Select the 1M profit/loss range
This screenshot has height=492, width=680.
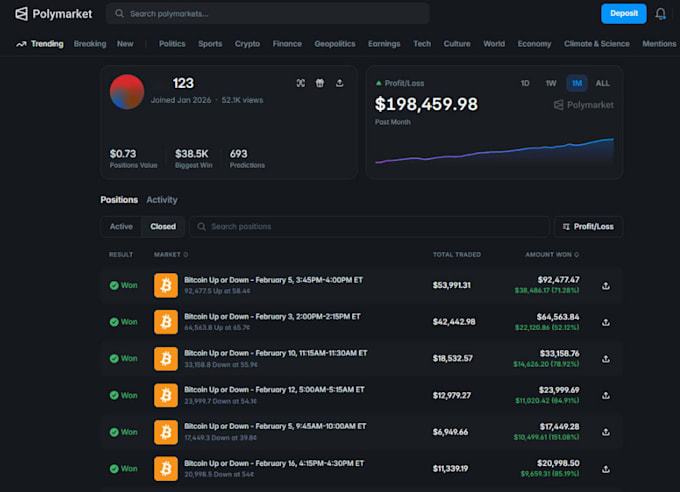[577, 83]
